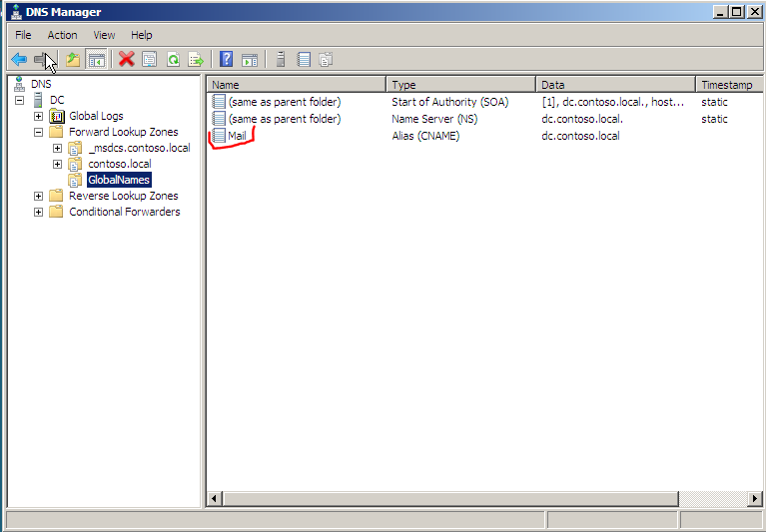The image size is (766, 532).
Task: Click the dc.contoso.local data for Mail
Action: [x=580, y=136]
